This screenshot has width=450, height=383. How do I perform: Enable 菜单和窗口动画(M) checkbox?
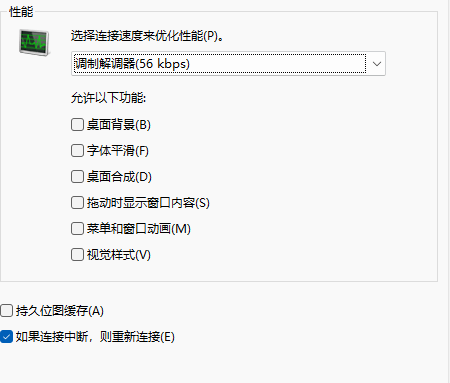tap(77, 229)
